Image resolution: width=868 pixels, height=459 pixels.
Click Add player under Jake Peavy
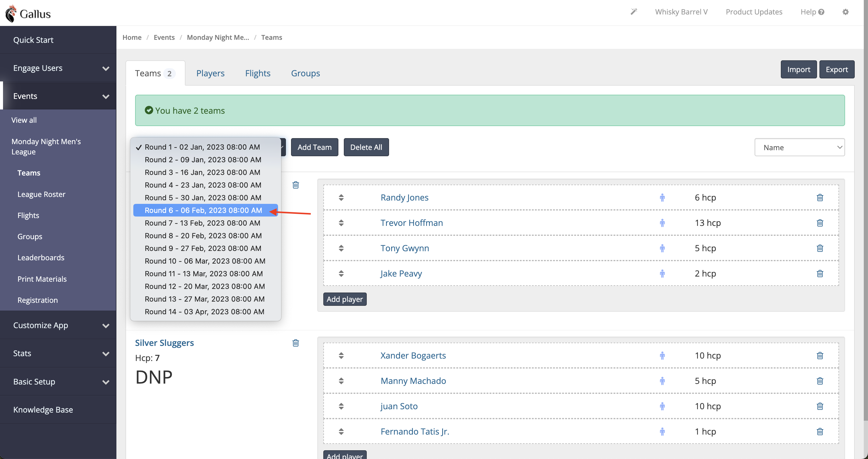coord(345,299)
